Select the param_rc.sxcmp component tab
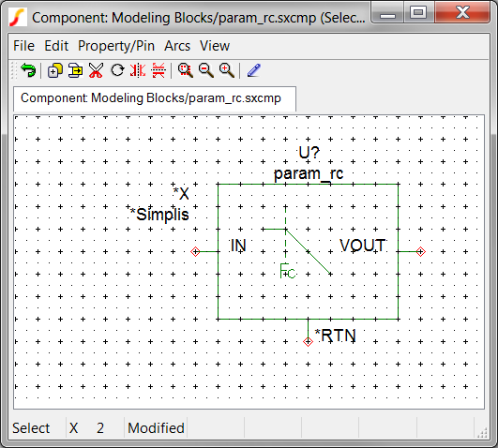The height and width of the screenshot is (448, 498). pos(155,98)
